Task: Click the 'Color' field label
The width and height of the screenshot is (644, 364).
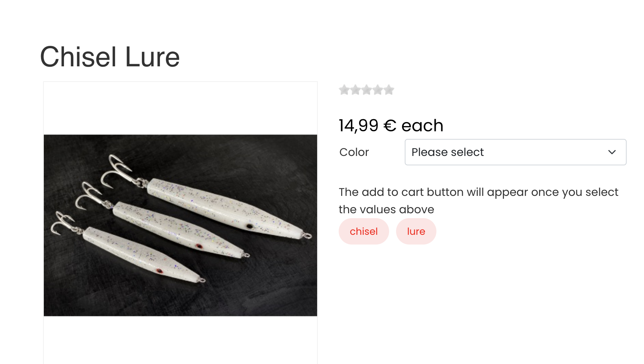Action: pyautogui.click(x=354, y=152)
